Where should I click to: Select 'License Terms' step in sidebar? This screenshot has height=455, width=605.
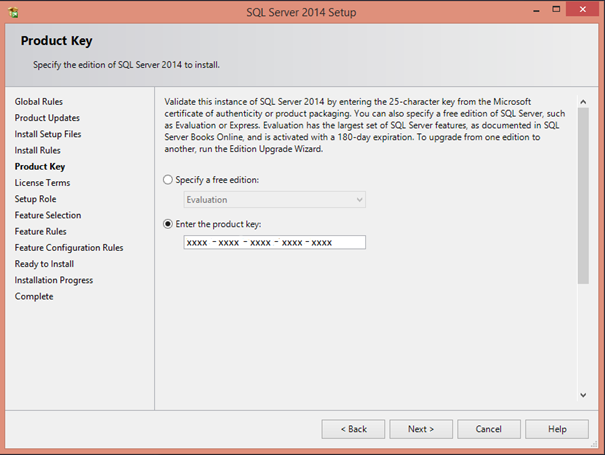(42, 183)
